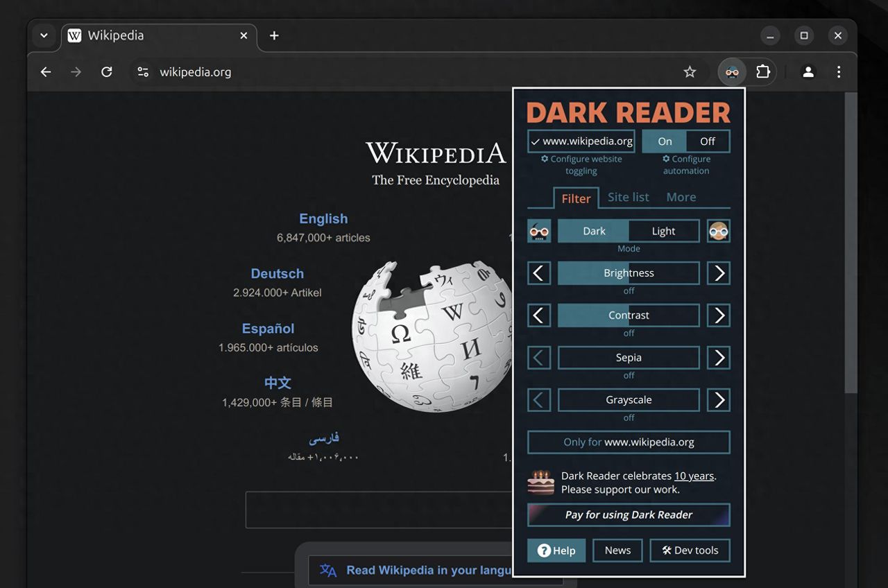The height and width of the screenshot is (588, 888).
Task: Open Dark Reader Help
Action: pyautogui.click(x=556, y=551)
